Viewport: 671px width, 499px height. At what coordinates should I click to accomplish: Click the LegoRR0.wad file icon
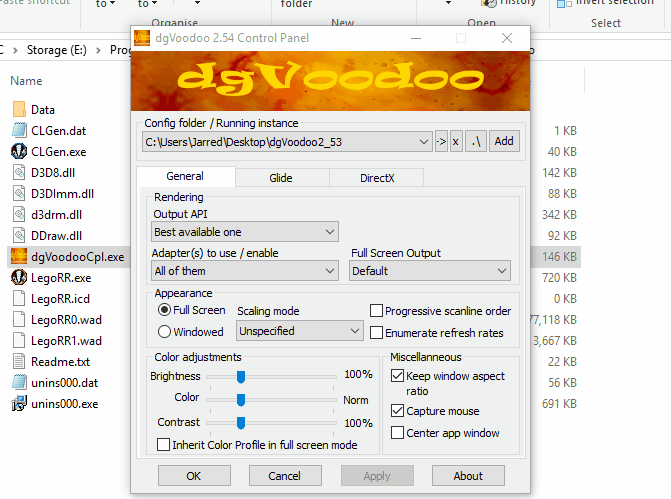[x=19, y=319]
